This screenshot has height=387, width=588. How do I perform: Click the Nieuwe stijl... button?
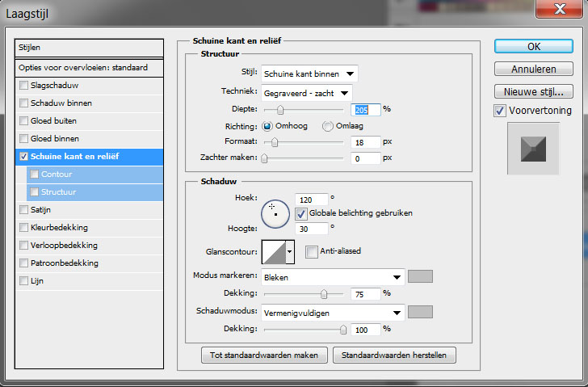(x=534, y=91)
